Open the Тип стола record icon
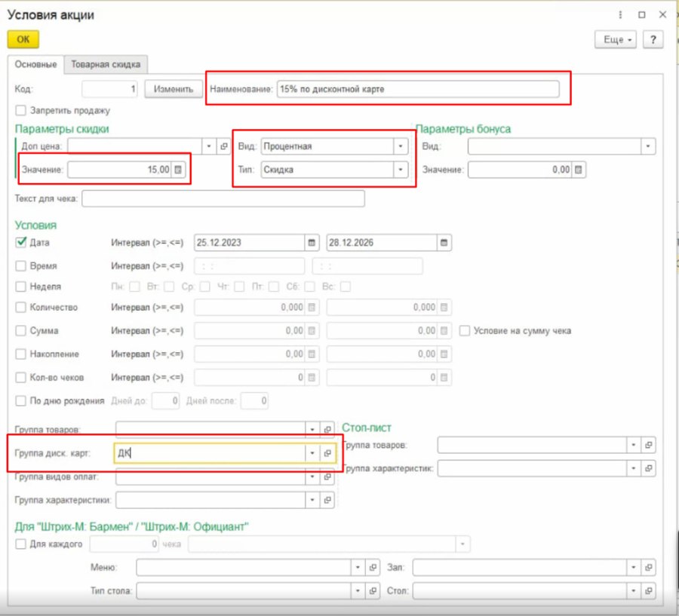Image resolution: width=679 pixels, height=616 pixels. [373, 590]
